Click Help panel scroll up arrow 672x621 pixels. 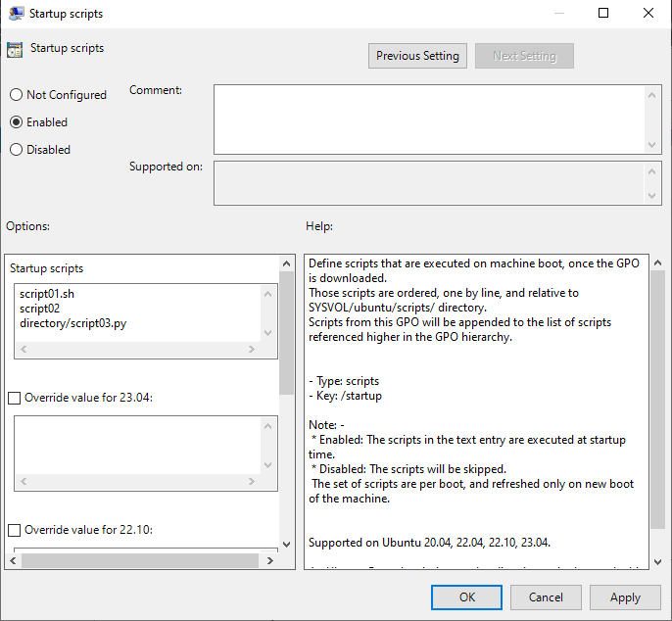pos(658,263)
